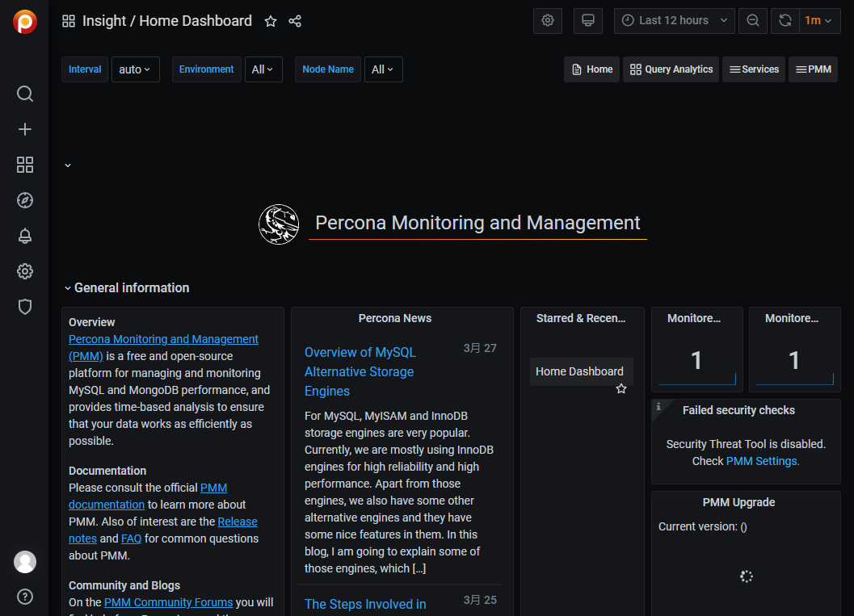Open the Node Name All dropdown

point(384,69)
